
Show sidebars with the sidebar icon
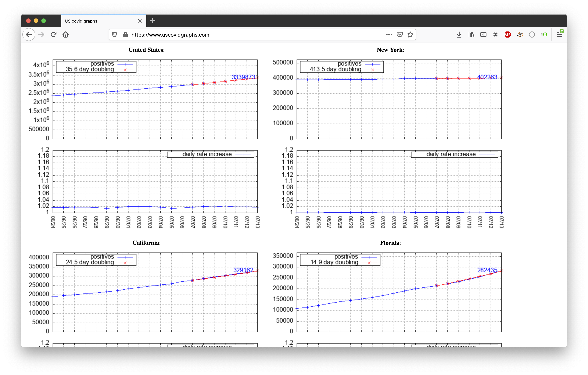pyautogui.click(x=483, y=35)
